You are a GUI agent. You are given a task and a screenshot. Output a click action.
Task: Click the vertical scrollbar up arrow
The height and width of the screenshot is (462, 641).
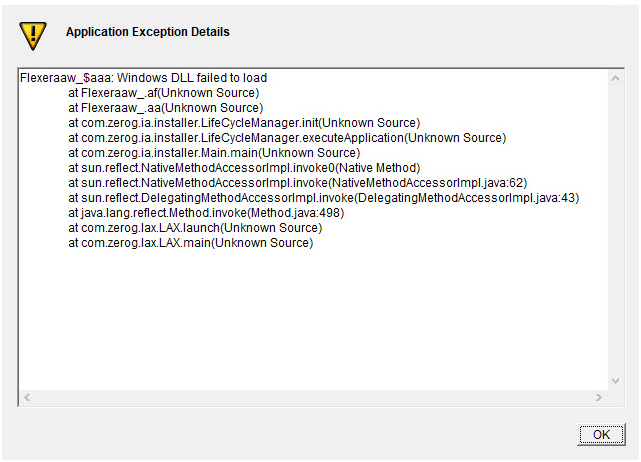[x=615, y=78]
